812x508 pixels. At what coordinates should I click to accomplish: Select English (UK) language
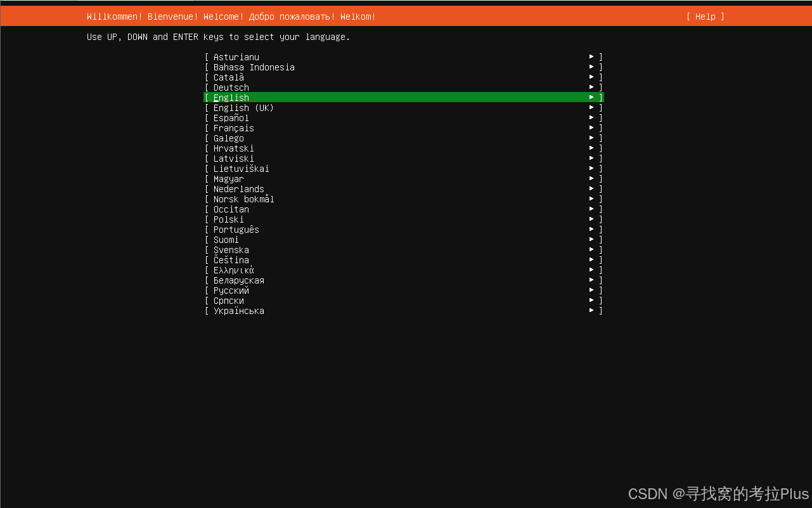click(404, 108)
